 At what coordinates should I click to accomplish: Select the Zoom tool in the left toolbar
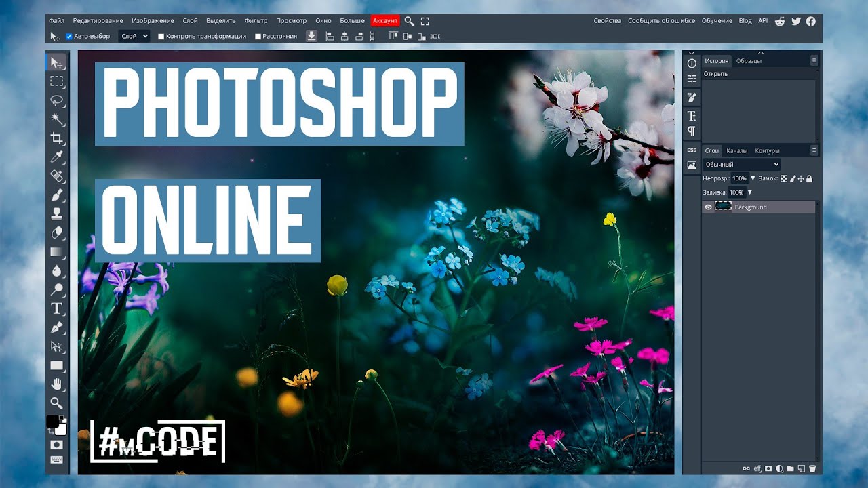coord(57,403)
